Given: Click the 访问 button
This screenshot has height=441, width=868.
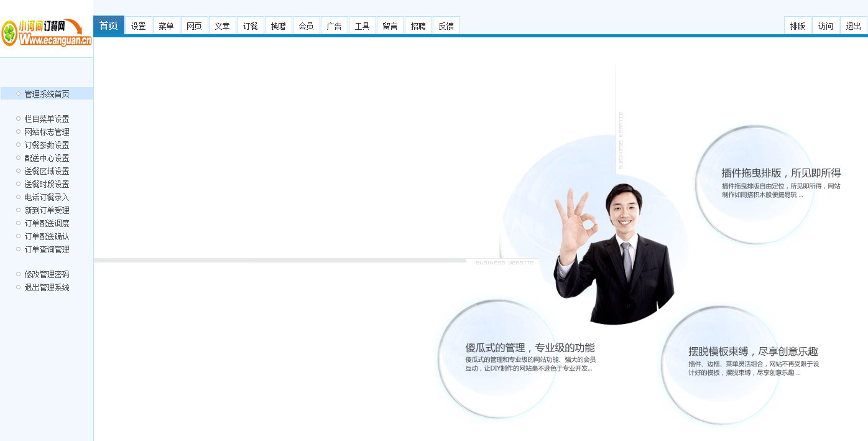Looking at the screenshot, I should click(826, 26).
